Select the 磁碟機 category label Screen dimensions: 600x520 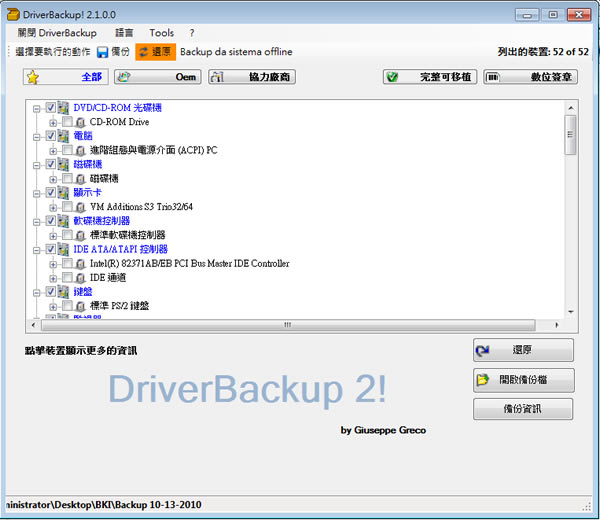coord(88,164)
